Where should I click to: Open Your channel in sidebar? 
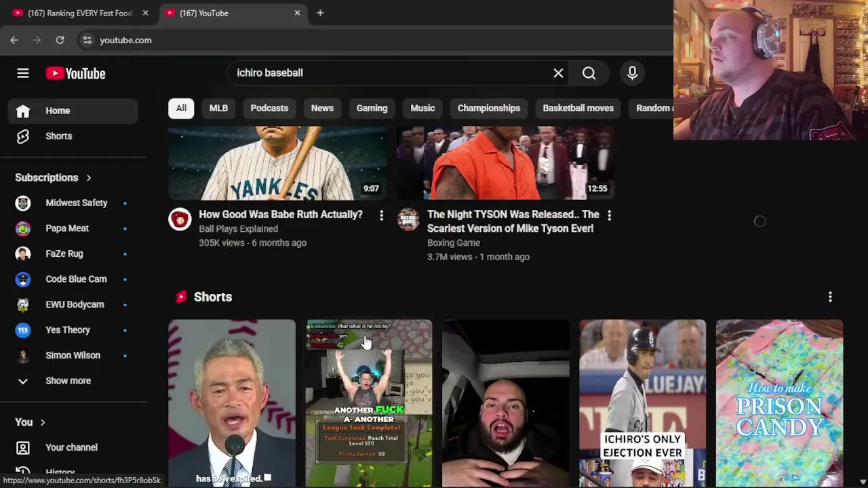pos(73,447)
